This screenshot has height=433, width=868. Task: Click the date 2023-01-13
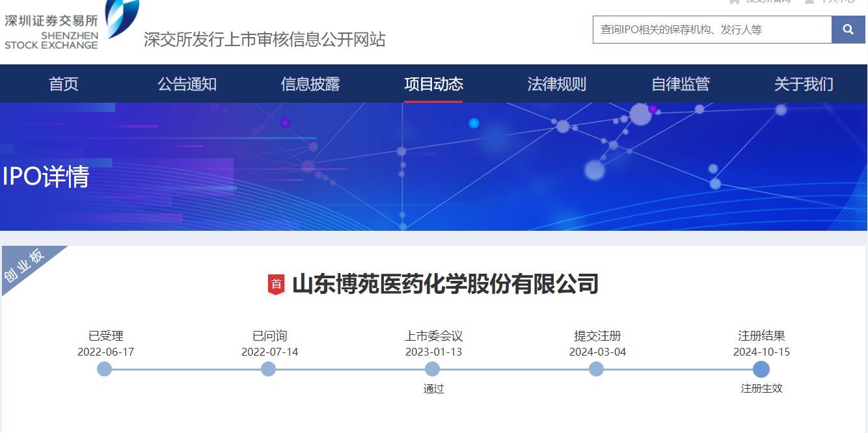(434, 352)
